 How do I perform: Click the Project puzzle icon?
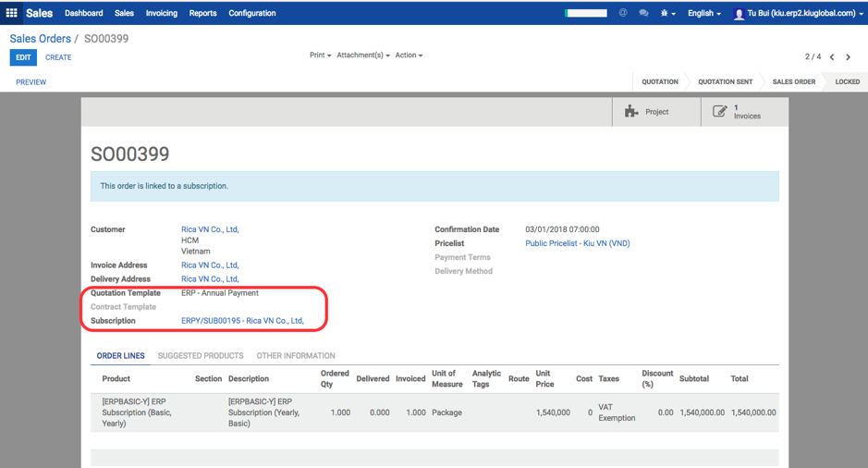pos(631,111)
